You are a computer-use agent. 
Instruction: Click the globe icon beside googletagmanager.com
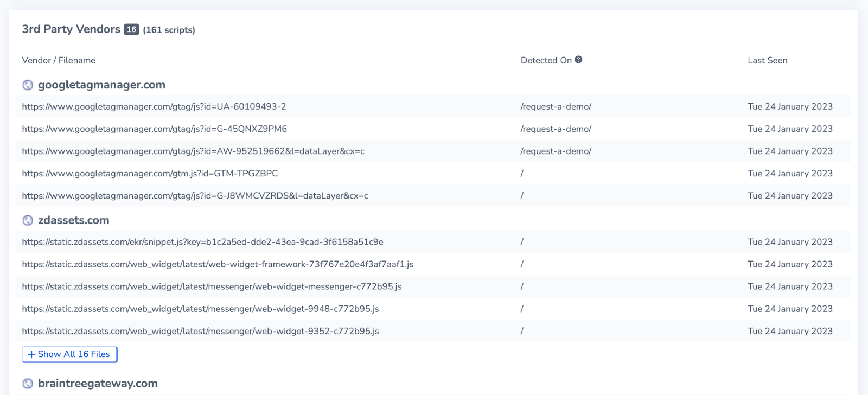click(x=28, y=85)
